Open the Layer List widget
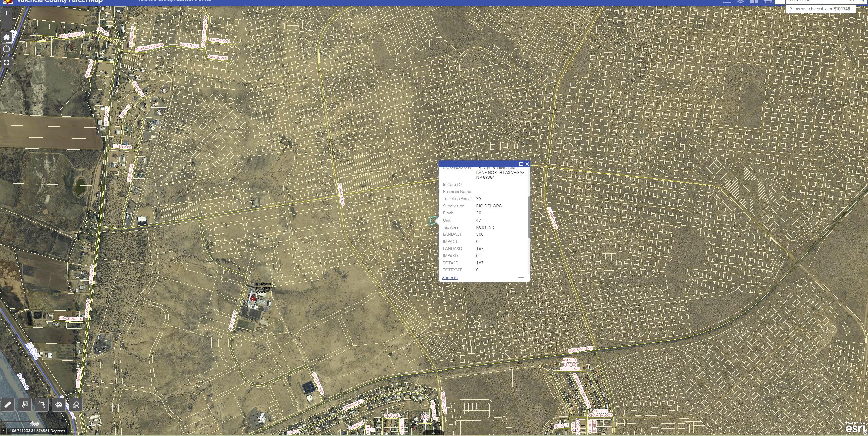The width and height of the screenshot is (868, 436). point(741,2)
